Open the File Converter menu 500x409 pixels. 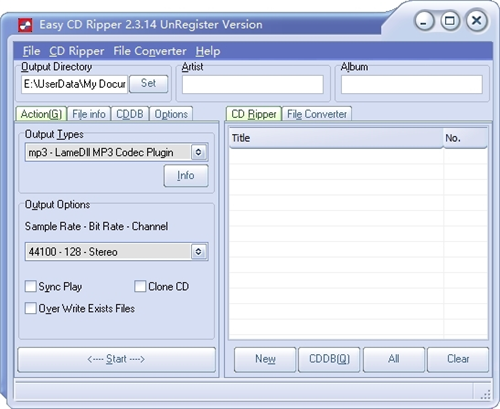pos(150,51)
